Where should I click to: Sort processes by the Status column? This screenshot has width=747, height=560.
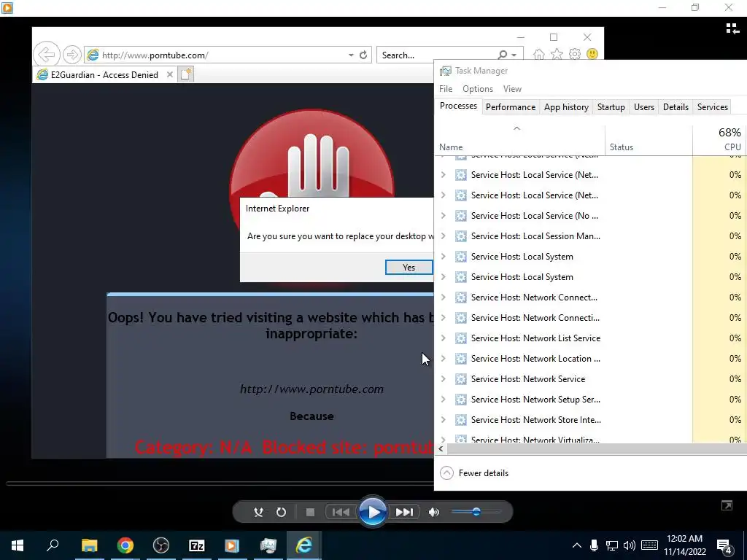coord(649,141)
